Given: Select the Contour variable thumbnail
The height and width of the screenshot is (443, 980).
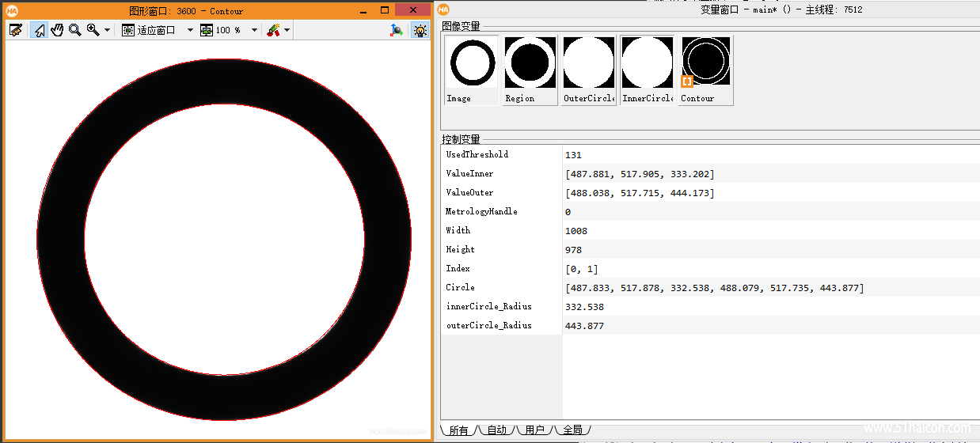Looking at the screenshot, I should coord(706,70).
